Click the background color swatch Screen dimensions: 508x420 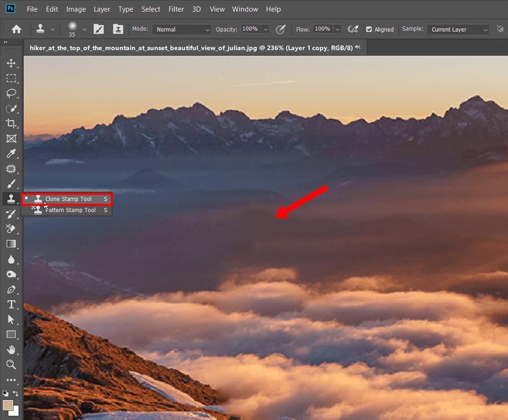pyautogui.click(x=14, y=412)
